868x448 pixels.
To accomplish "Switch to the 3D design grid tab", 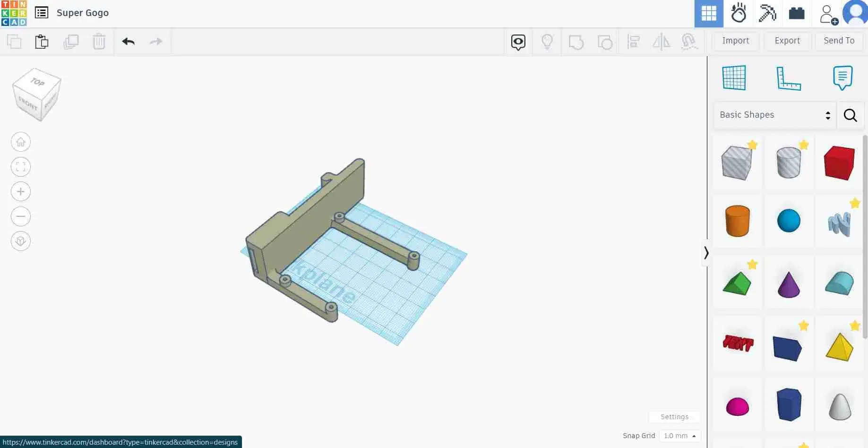I will pos(708,13).
